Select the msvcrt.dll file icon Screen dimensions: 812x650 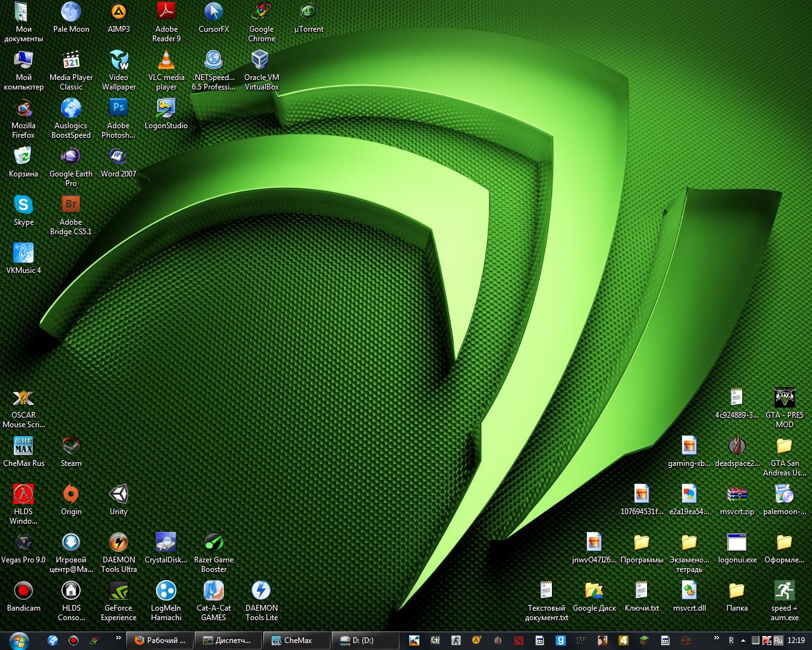point(690,597)
